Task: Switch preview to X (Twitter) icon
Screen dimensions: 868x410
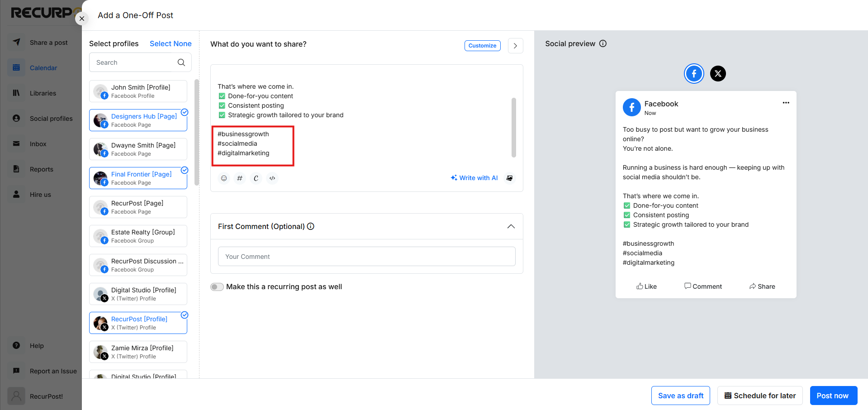Action: (718, 73)
